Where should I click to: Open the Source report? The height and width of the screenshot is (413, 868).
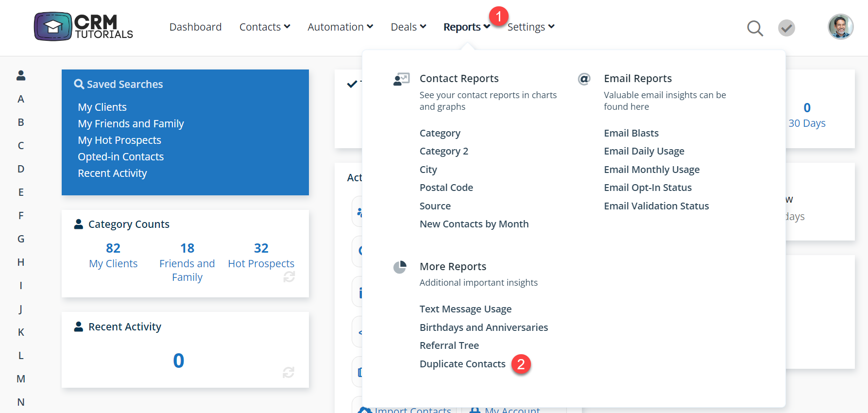pos(435,206)
